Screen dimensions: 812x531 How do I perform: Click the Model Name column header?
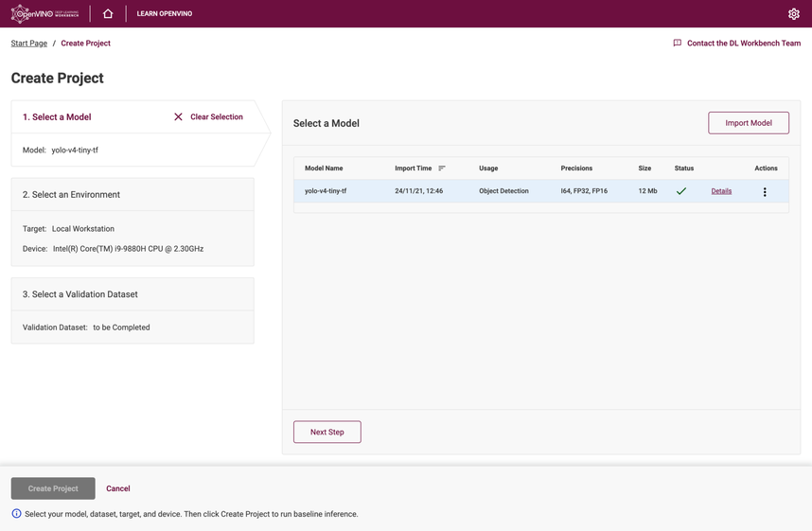point(324,168)
